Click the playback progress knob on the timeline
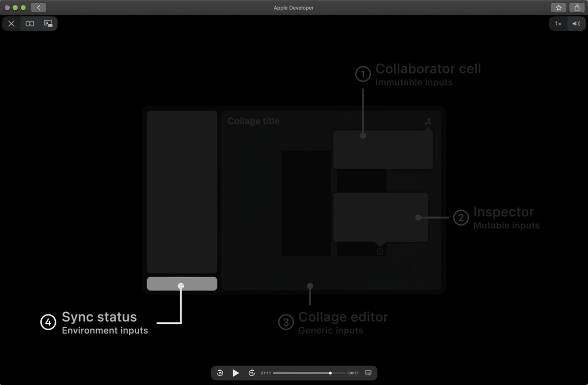This screenshot has width=588, height=385. (330, 373)
